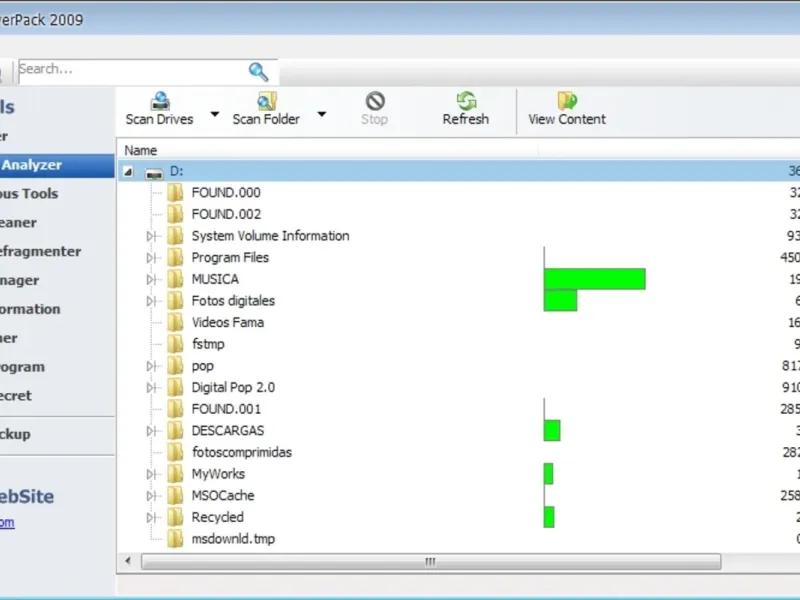Click the Fotos digitales green size bar
Viewport: 800px width, 600px height.
pos(561,301)
